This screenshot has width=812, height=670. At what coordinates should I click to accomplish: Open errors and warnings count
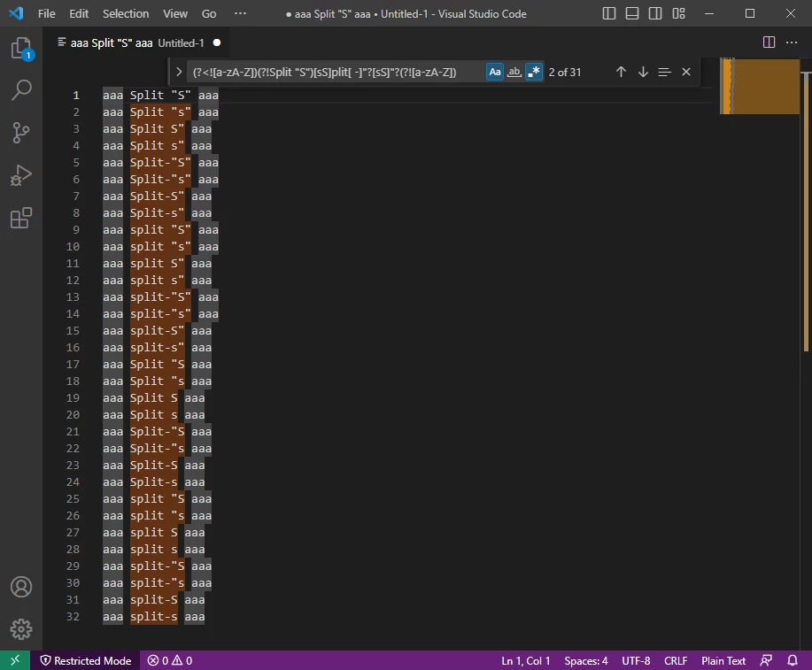click(170, 660)
